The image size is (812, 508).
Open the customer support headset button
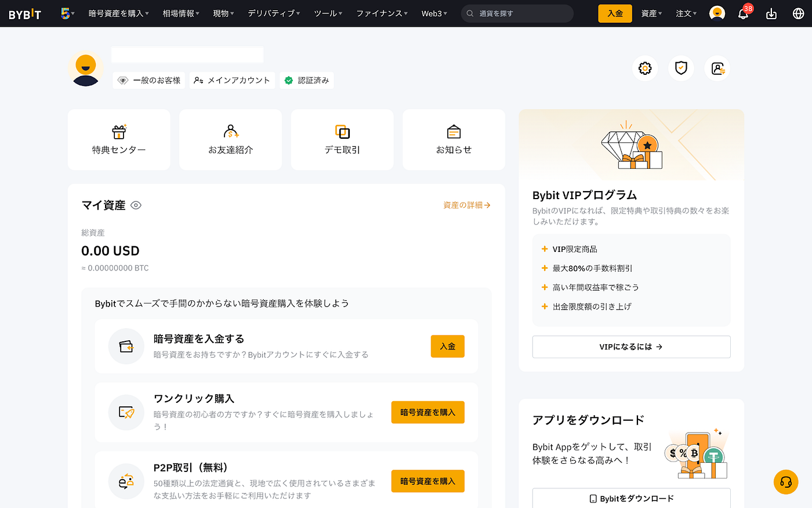(786, 482)
